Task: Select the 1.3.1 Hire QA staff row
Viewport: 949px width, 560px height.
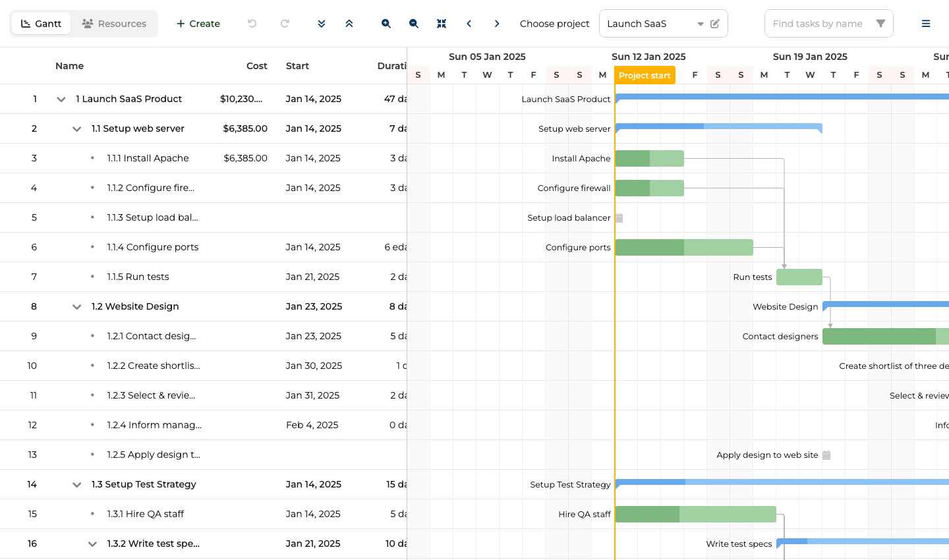Action: (204, 514)
